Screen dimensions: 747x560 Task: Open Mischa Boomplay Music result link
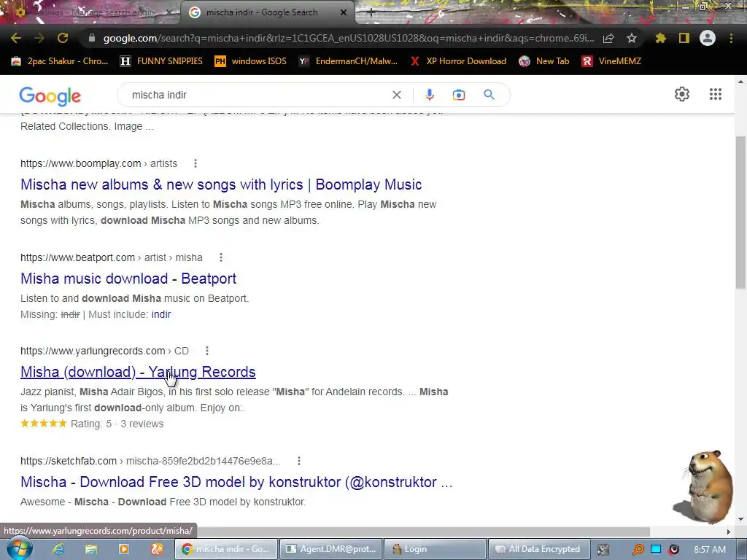tap(221, 184)
